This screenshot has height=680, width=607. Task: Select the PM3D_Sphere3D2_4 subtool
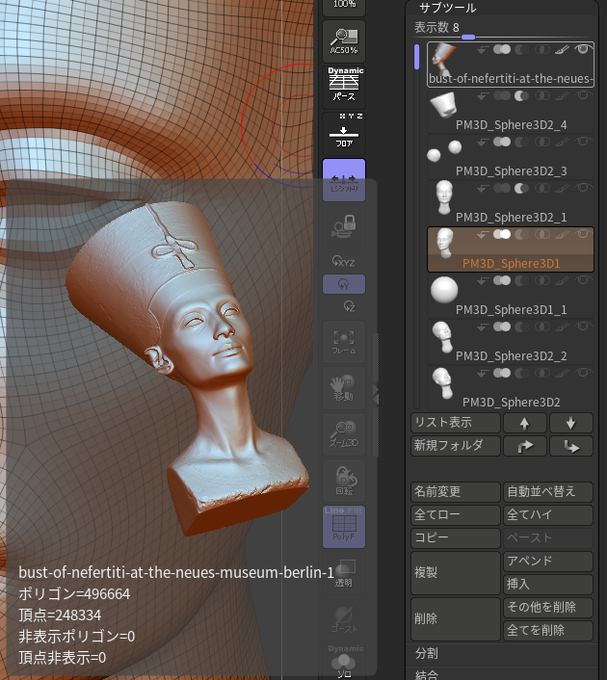pos(510,111)
